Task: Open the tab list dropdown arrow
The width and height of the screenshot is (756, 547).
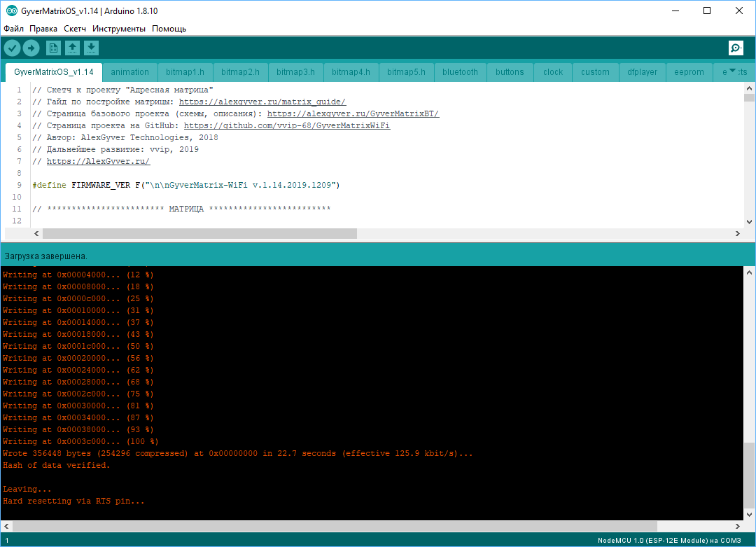Action: 733,71
